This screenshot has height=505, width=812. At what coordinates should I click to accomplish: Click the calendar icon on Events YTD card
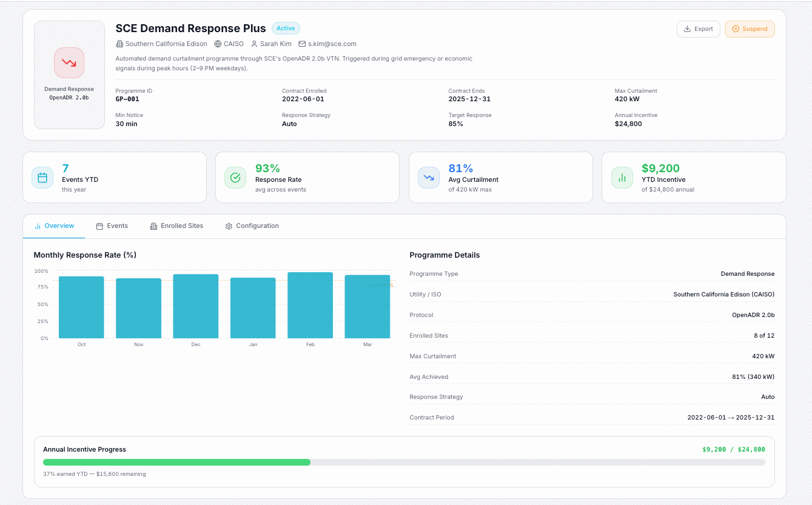pyautogui.click(x=42, y=178)
